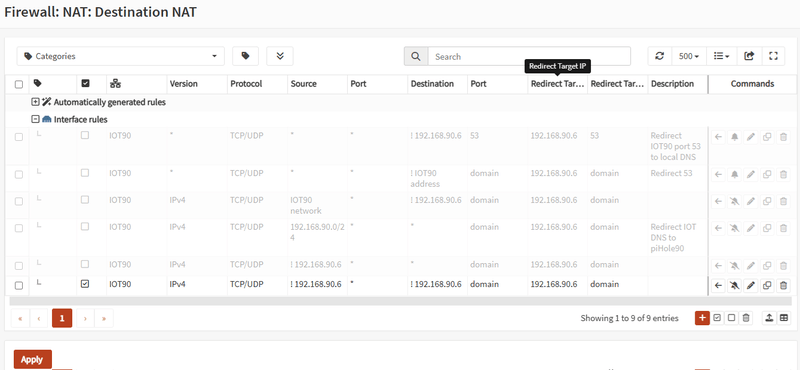Delete the rule with source 'IOT90 network'
This screenshot has height=370, width=800.
[783, 201]
